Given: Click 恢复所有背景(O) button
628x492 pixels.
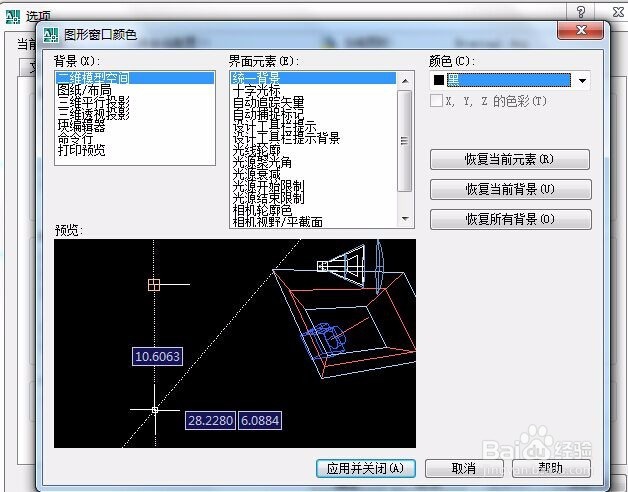Looking at the screenshot, I should click(511, 219).
